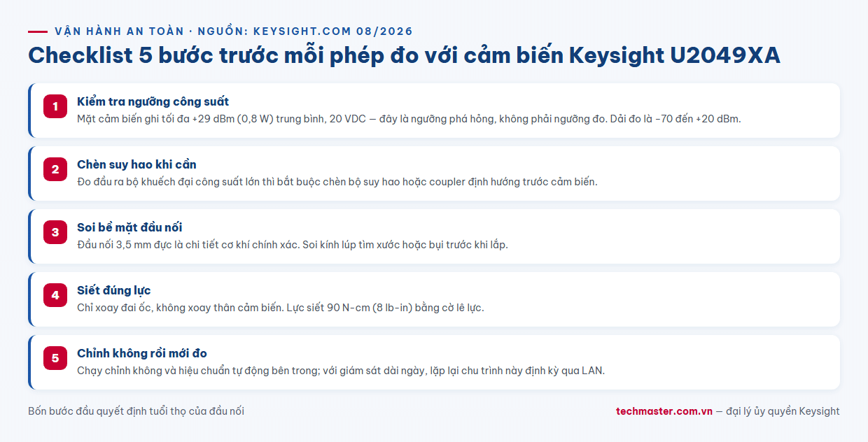Click the main title "Checklist 5 bước..."
Screen dimensions: 868x442
point(404,55)
